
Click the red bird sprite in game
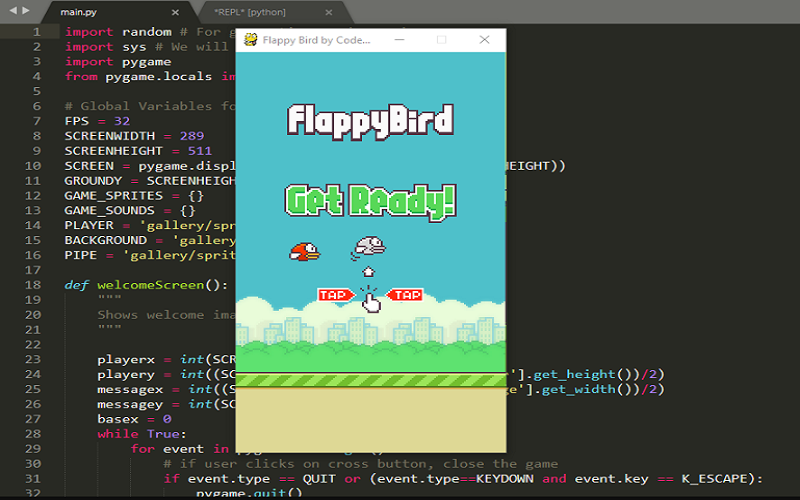point(305,252)
